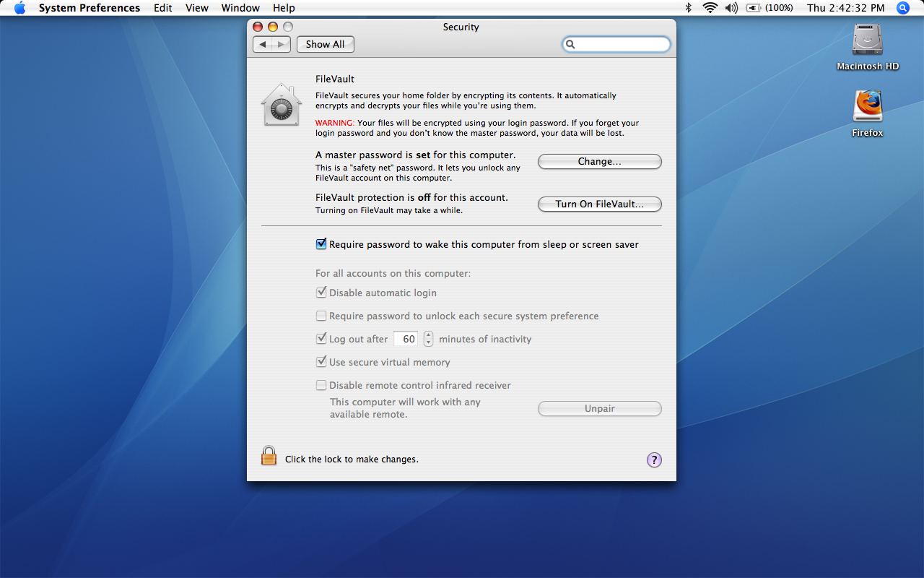Click the minutes stepper arrows
924x578 pixels.
(x=428, y=339)
